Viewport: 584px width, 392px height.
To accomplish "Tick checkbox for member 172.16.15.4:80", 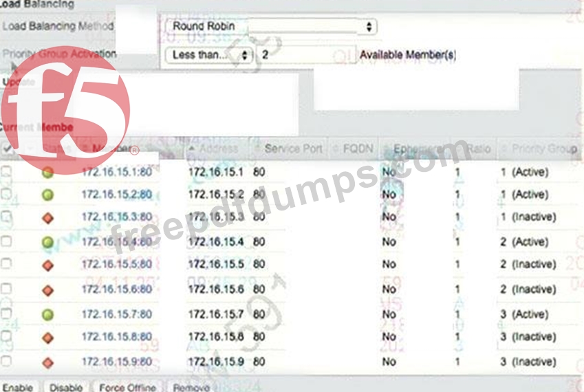I will pyautogui.click(x=6, y=242).
